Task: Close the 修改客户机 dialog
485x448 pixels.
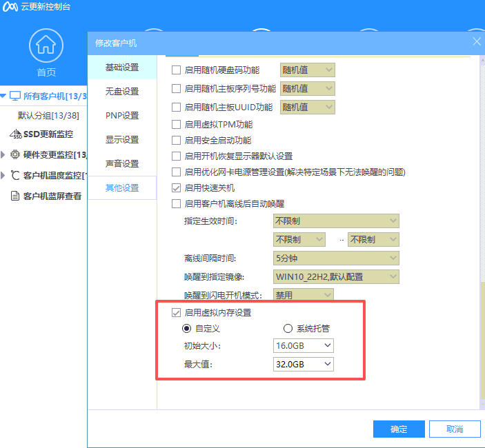Action: tap(476, 42)
